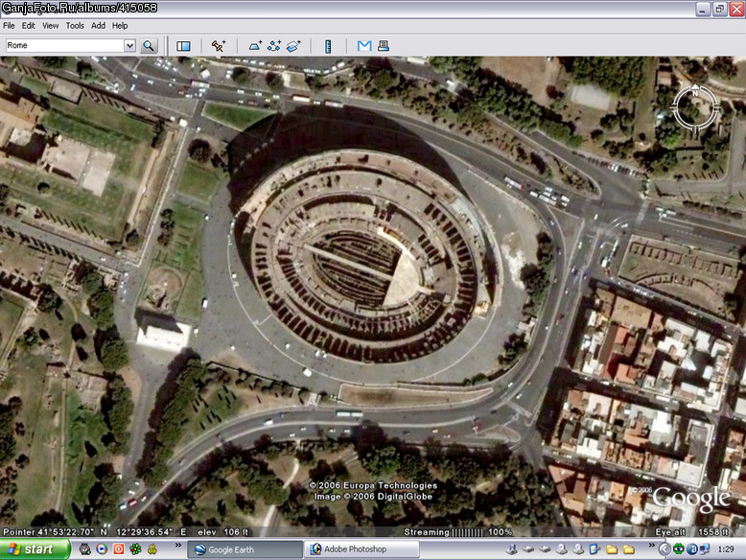
Task: Switch to Adobe Photoshop in the taskbar
Action: (x=361, y=549)
